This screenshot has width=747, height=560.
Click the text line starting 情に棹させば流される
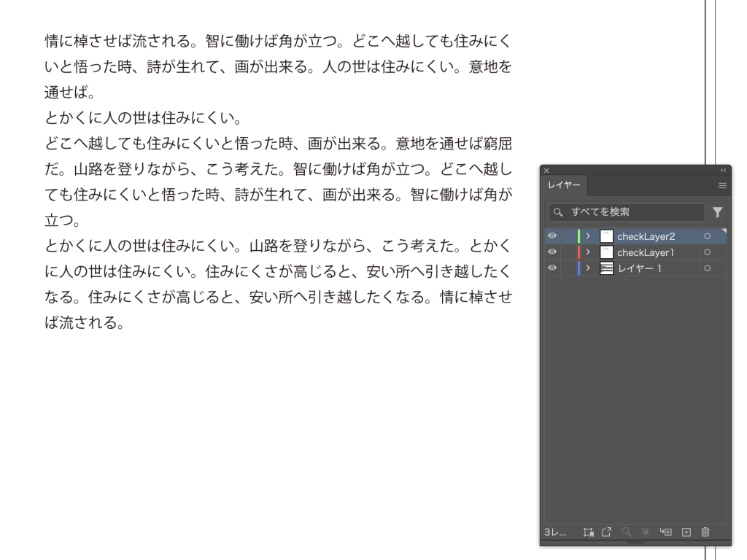pos(278,41)
